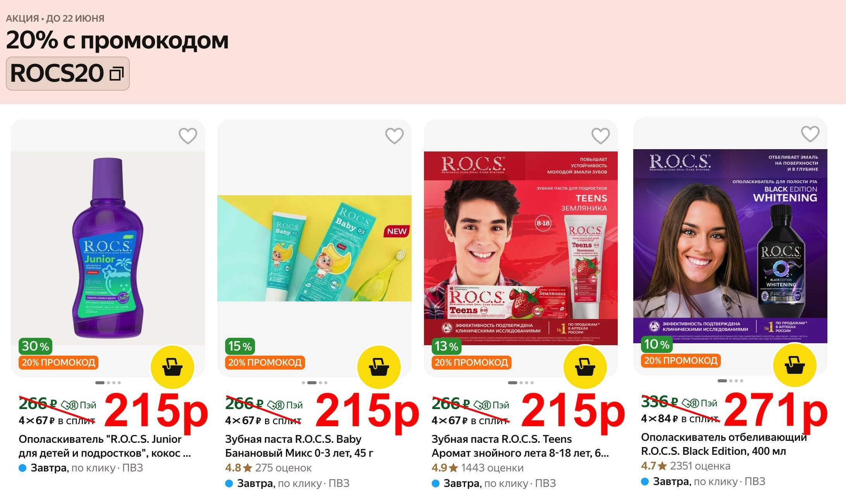The width and height of the screenshot is (846, 504).
Task: Click the ROCS20 promo code button
Action: 68,74
